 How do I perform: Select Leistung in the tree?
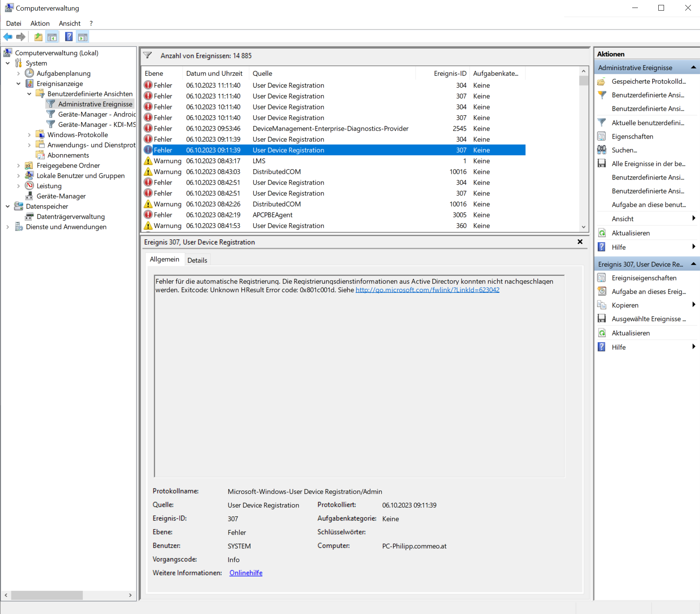[49, 186]
